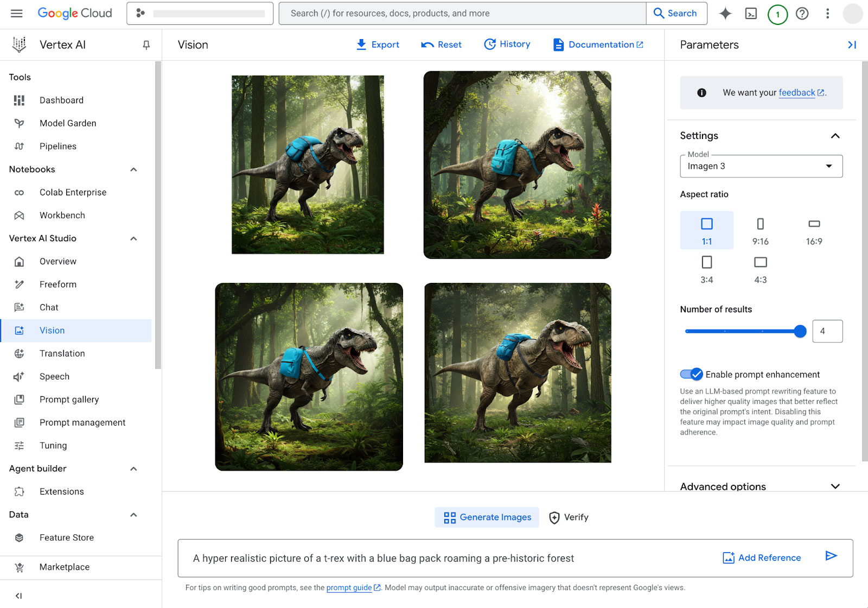Choose the 4:3 aspect ratio option
Image resolution: width=868 pixels, height=608 pixels.
click(760, 269)
